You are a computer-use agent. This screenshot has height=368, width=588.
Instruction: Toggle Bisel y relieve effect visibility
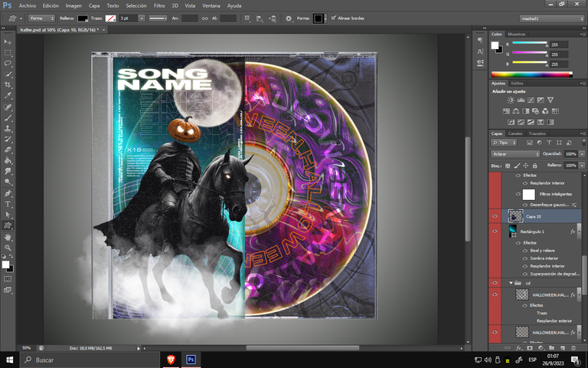[x=525, y=251]
